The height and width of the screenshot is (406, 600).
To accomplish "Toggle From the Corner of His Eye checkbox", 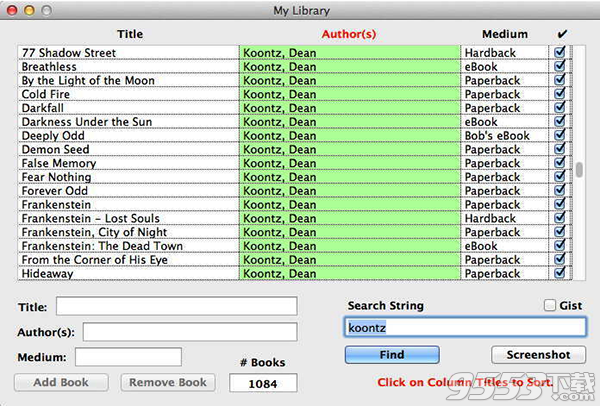I will (x=559, y=259).
